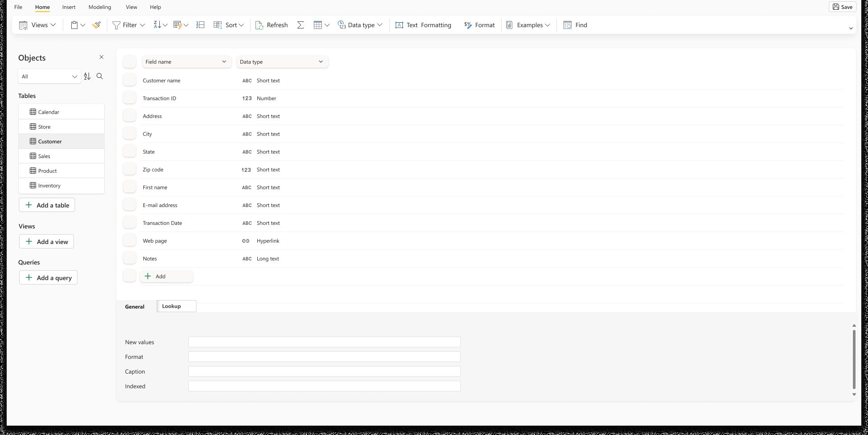Viewport: 868px width, 435px height.
Task: Open the Insert menu tab
Action: tap(69, 7)
